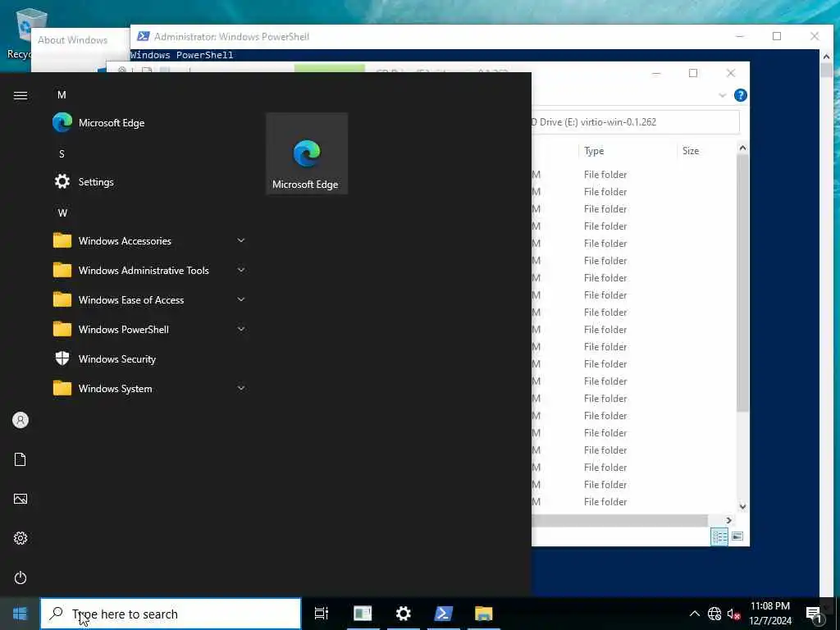This screenshot has height=630, width=840.
Task: Click the muted speaker tray icon
Action: 733,614
